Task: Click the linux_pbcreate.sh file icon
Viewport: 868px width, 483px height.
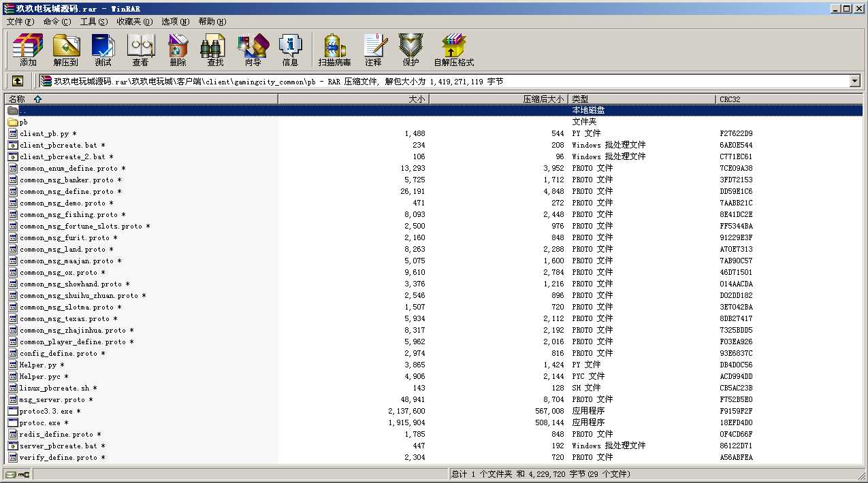Action: [13, 388]
